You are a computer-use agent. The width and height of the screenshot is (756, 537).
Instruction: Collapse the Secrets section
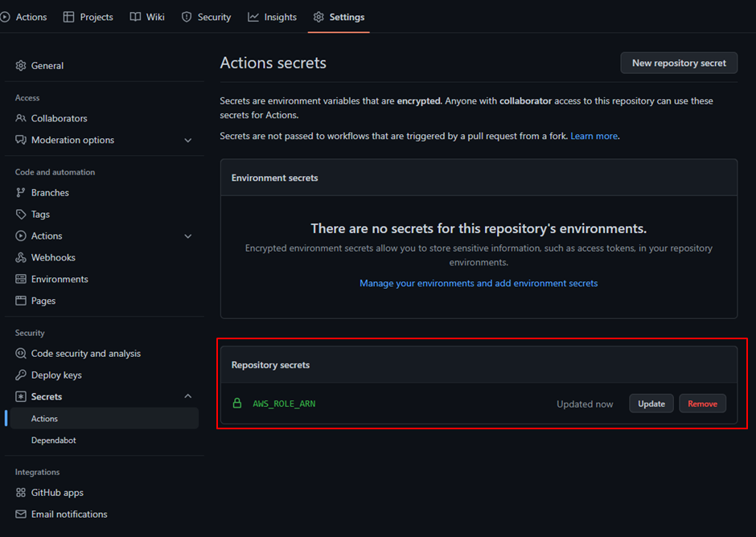[187, 396]
